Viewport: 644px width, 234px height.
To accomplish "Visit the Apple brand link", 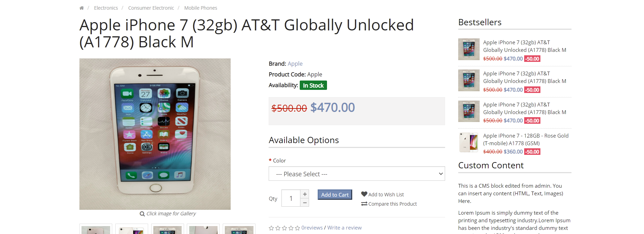I will pyautogui.click(x=295, y=64).
